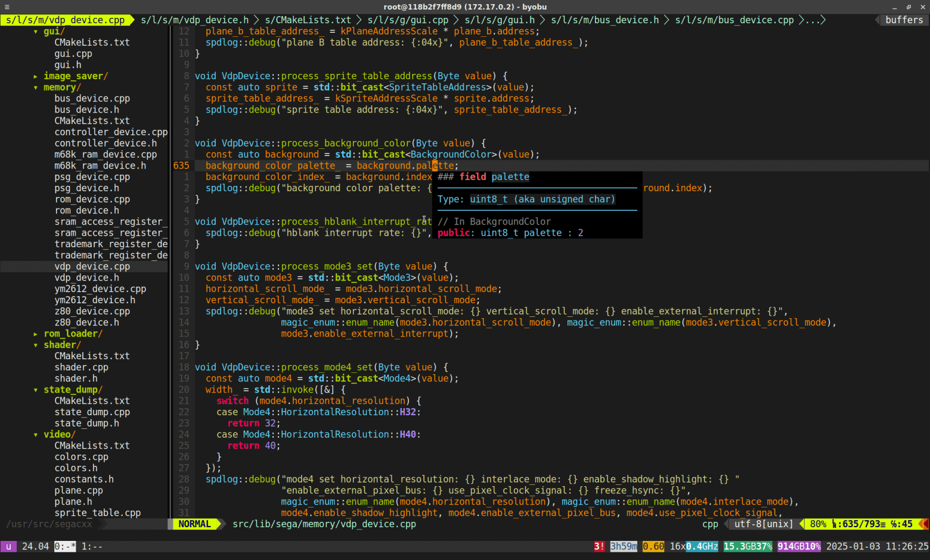
Task: Click the buffers label in tabline
Action: [904, 20]
